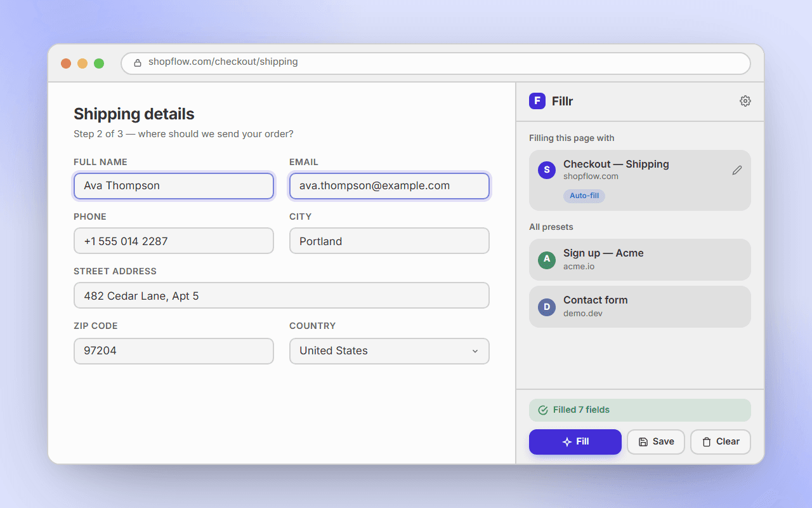
Task: Click the yellow minimize window button
Action: [82, 63]
